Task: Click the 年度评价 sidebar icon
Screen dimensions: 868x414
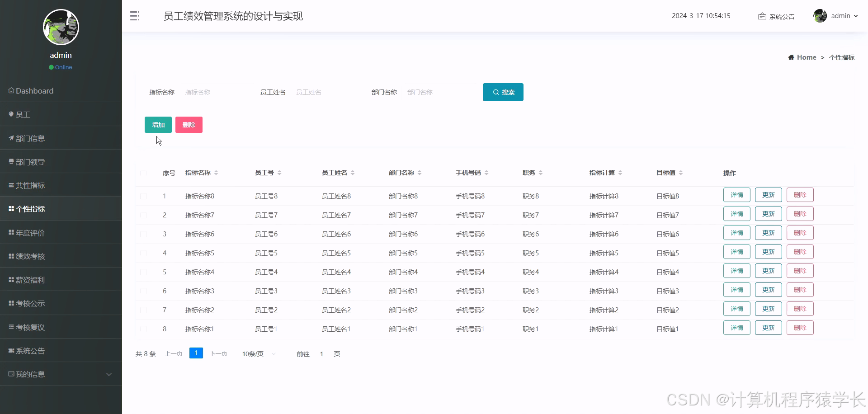Action: 11,232
